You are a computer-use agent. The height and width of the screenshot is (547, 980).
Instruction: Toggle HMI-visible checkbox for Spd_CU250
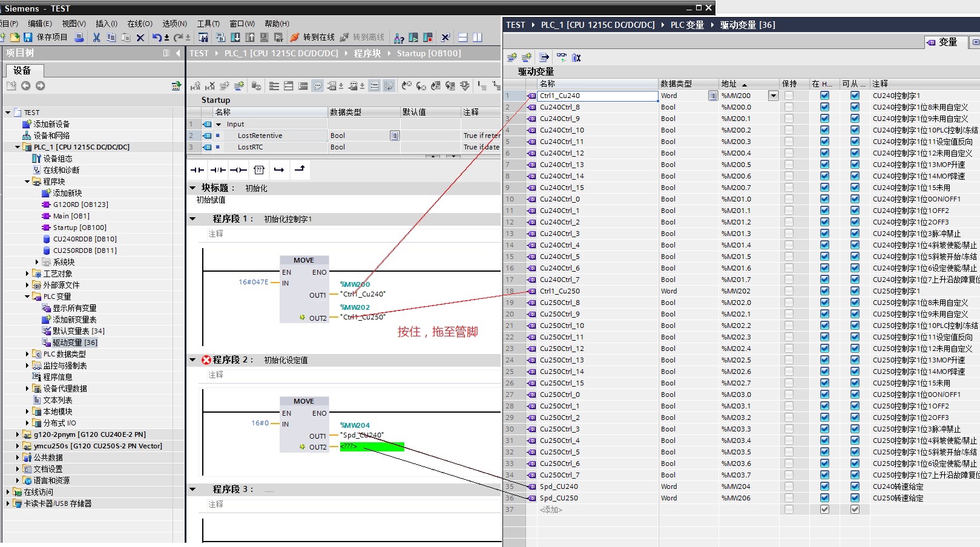coord(824,498)
